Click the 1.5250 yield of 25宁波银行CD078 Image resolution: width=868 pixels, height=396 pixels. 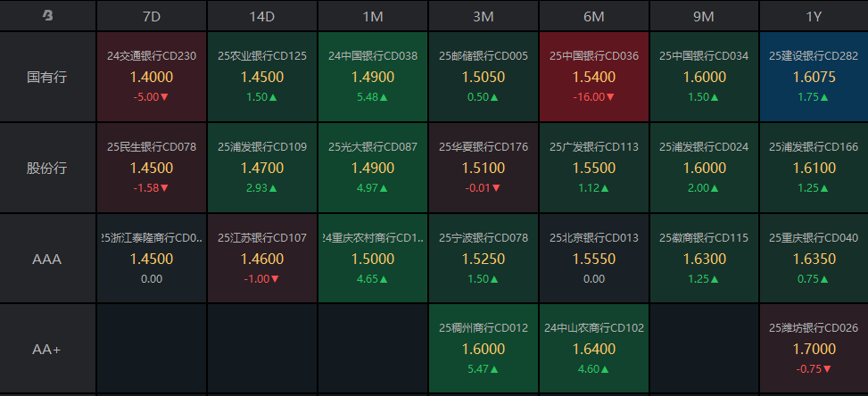pyautogui.click(x=484, y=259)
